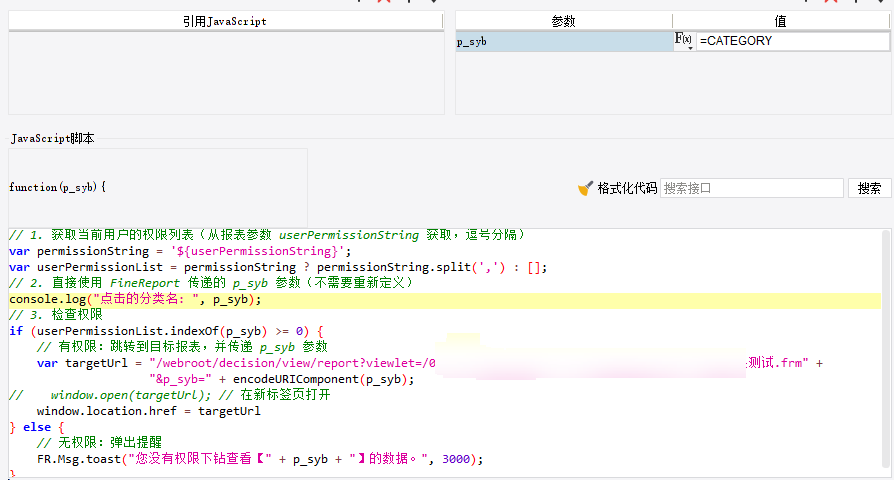
Task: Select the p_syb parameter cell
Action: point(564,41)
